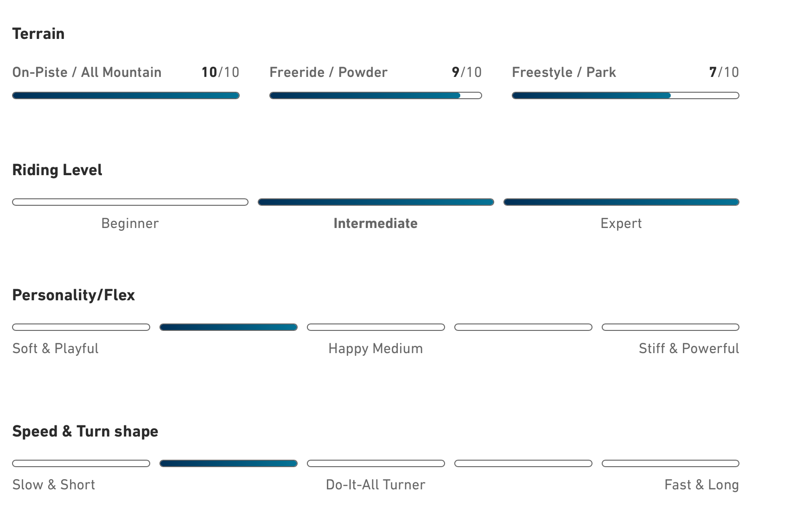Image resolution: width=802 pixels, height=532 pixels.
Task: Click the Terrain section heading
Action: (38, 34)
